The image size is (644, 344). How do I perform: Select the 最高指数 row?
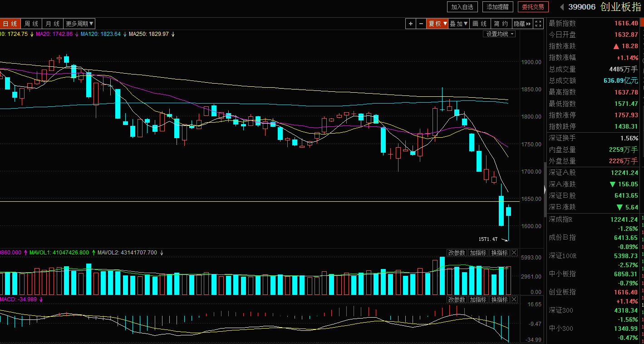pos(594,92)
